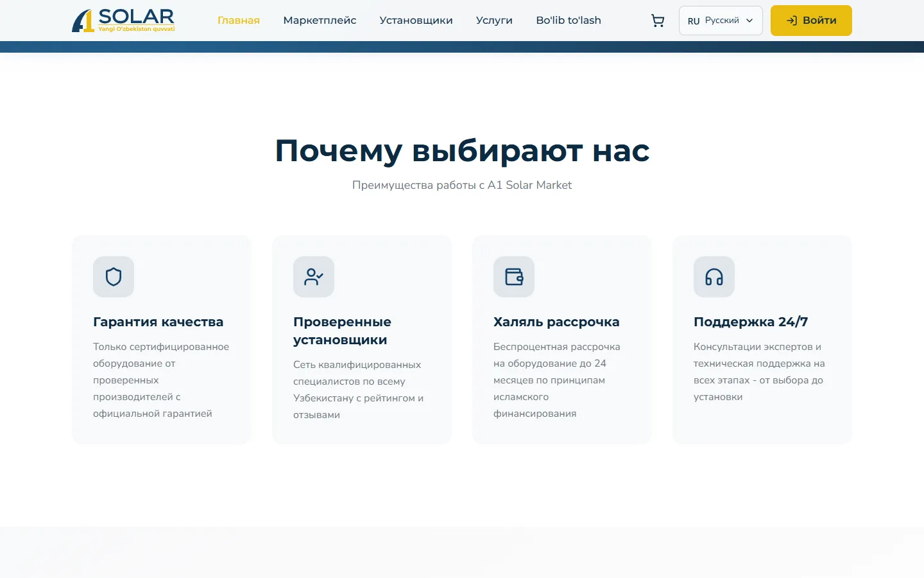Click the wallet icon for Халяль рассрочка
The width and height of the screenshot is (924, 578).
[x=514, y=277]
